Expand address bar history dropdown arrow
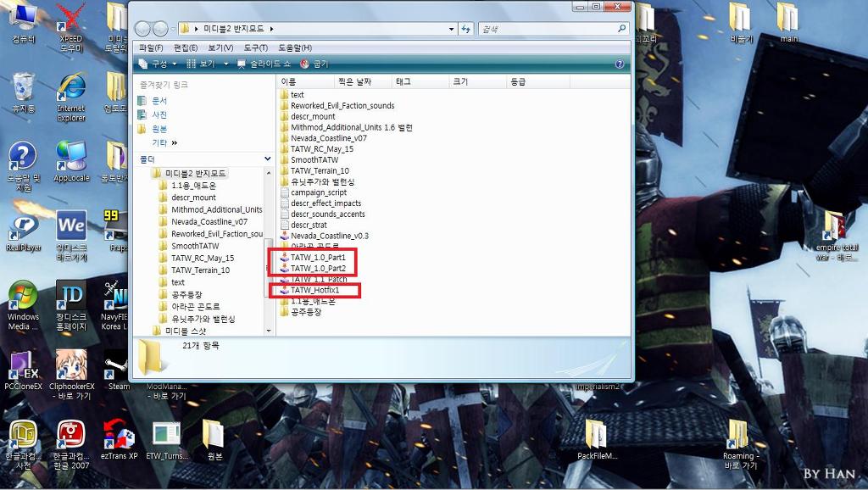 (452, 29)
